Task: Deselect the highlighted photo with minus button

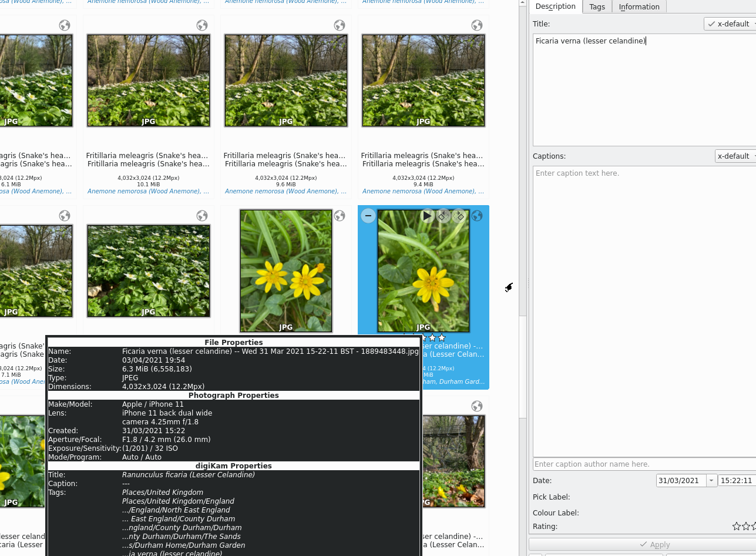Action: pyautogui.click(x=368, y=216)
